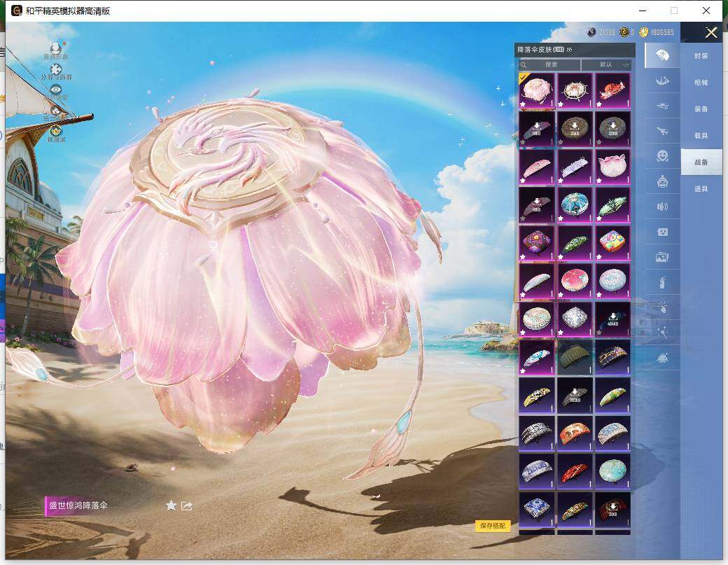Click the 收藏家 collector badge icon
The image size is (728, 565).
point(56,130)
